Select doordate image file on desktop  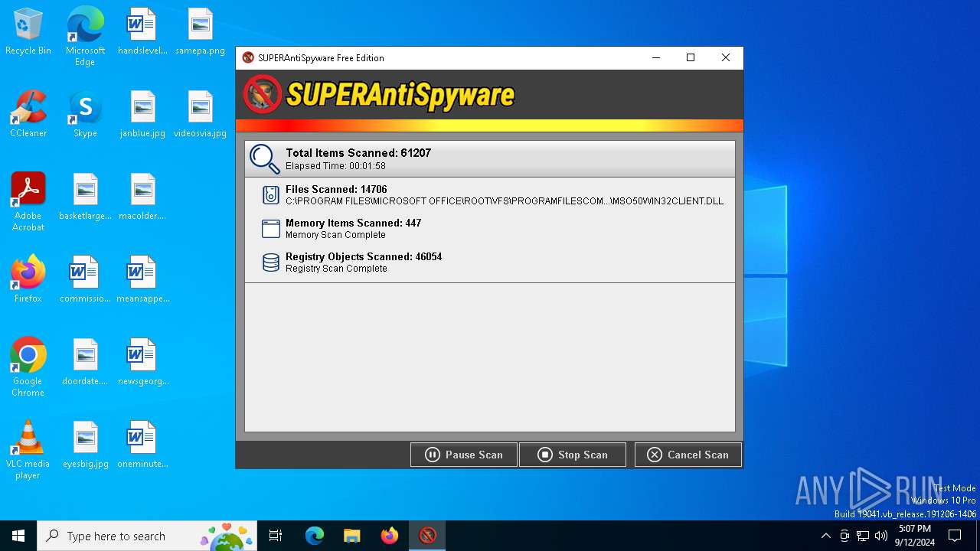click(x=85, y=363)
